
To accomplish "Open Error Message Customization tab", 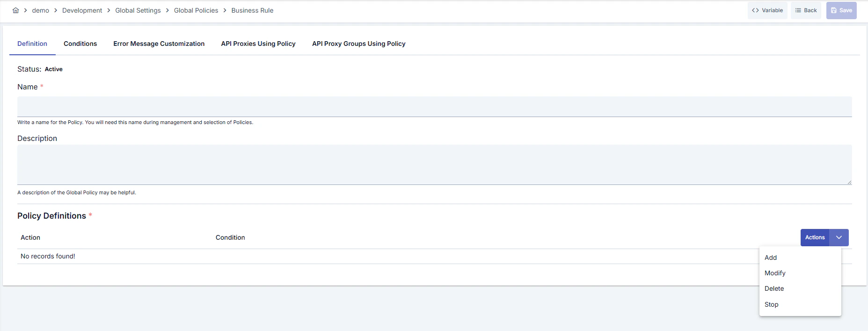I will (x=159, y=44).
